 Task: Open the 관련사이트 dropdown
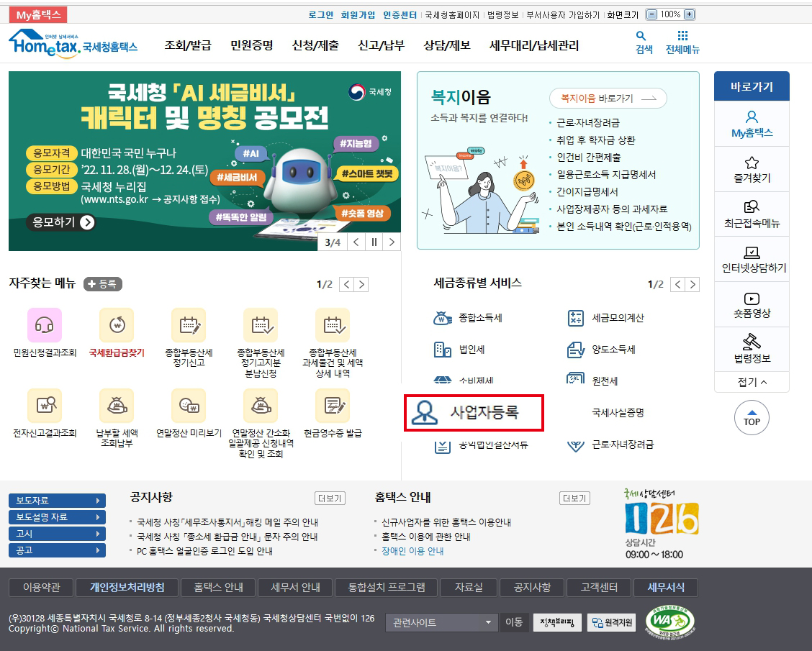441,622
